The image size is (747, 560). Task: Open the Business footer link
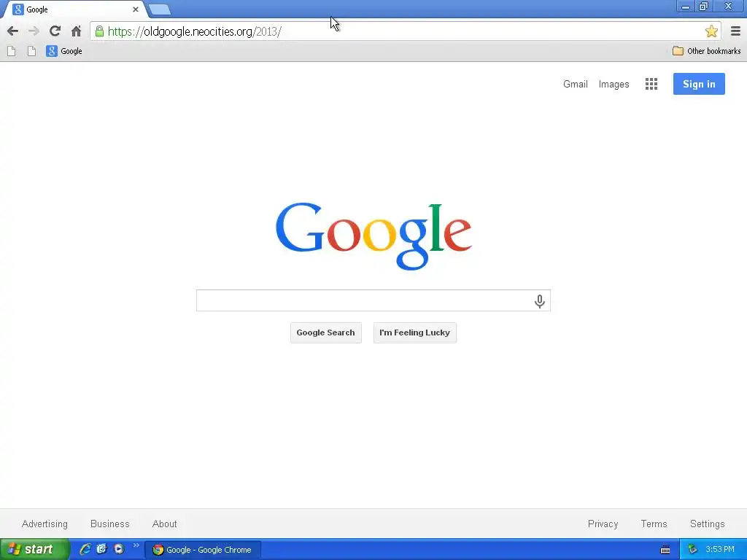[110, 524]
